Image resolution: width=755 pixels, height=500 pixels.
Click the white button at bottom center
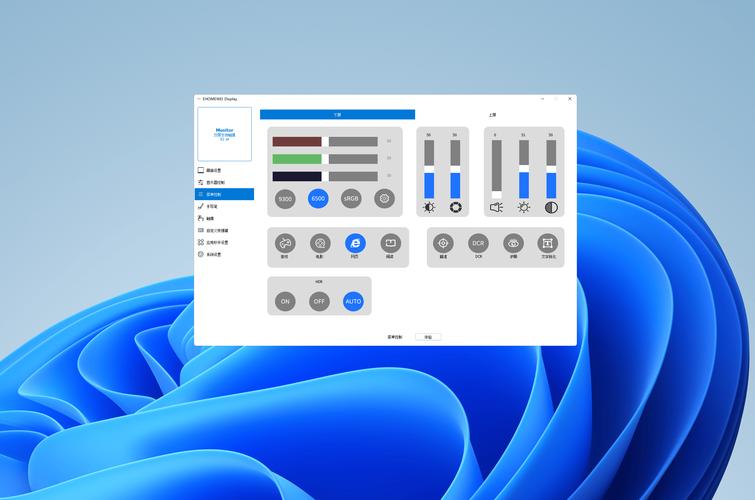coord(427,337)
